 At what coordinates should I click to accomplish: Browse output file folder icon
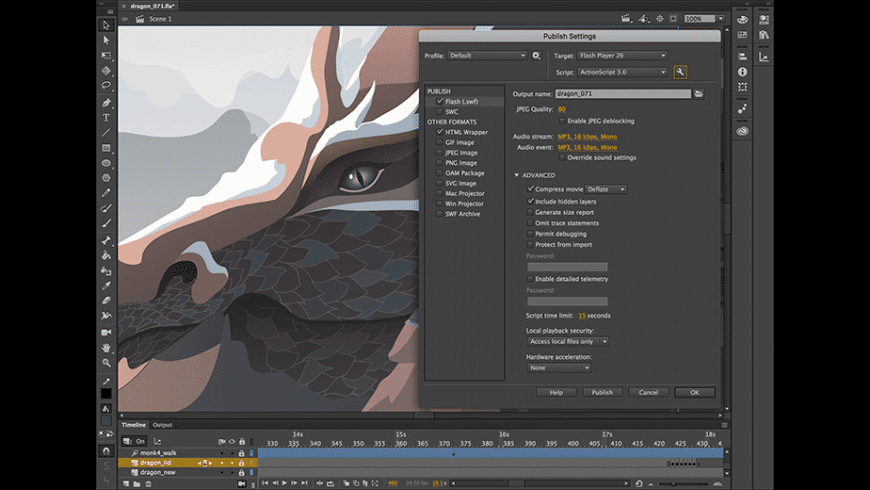(700, 93)
